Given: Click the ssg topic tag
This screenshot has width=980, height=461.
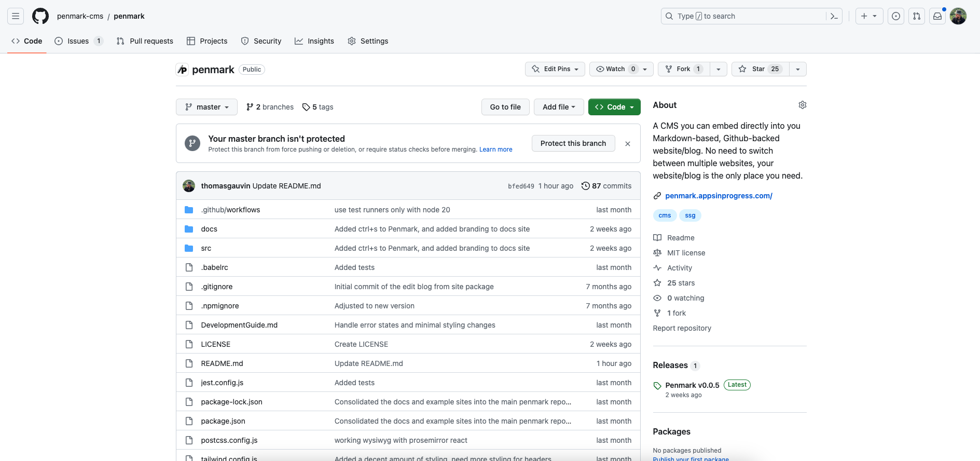Looking at the screenshot, I should click(x=690, y=215).
